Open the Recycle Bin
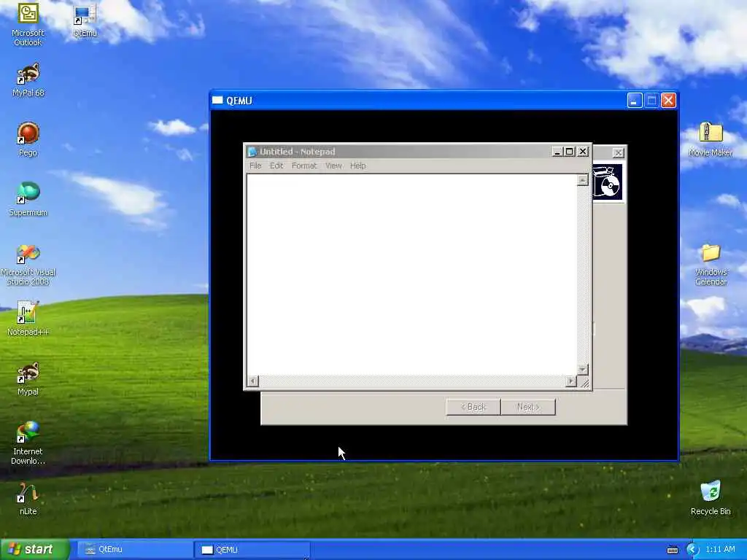 711,498
